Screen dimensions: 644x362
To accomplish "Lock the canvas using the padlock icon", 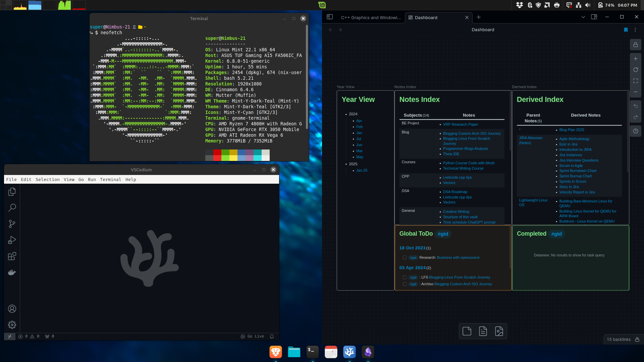I will coord(636,45).
